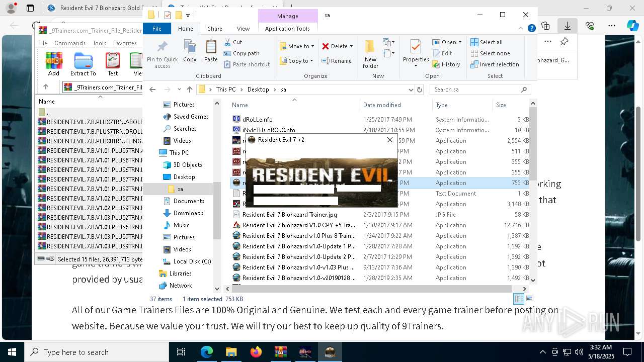Click the Edit command in Open group
The width and height of the screenshot is (644, 362).
pos(442,53)
